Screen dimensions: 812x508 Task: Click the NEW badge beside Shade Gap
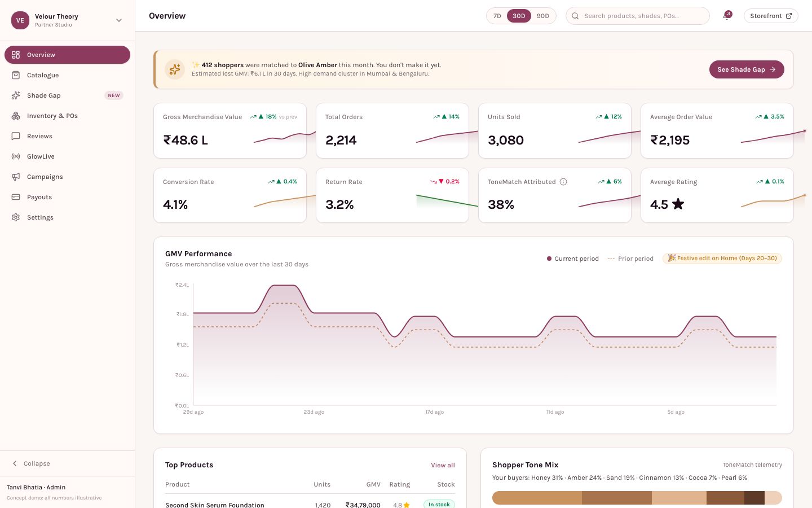pyautogui.click(x=114, y=95)
